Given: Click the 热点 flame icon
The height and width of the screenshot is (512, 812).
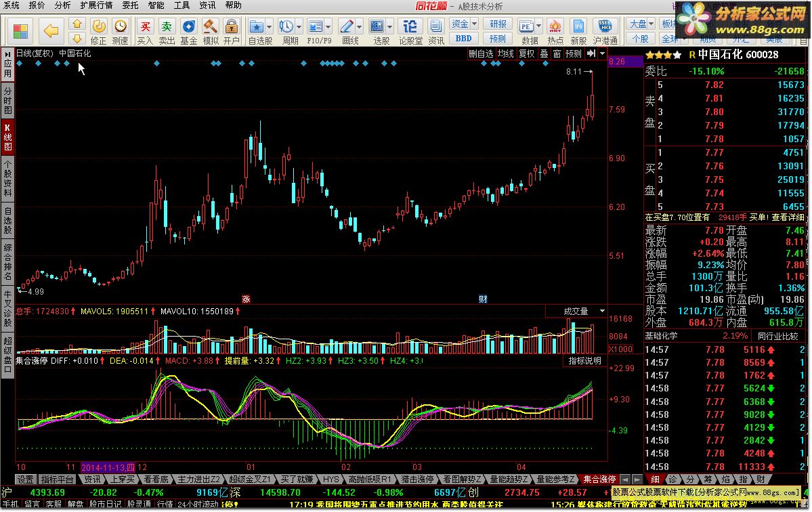Looking at the screenshot, I should (555, 26).
